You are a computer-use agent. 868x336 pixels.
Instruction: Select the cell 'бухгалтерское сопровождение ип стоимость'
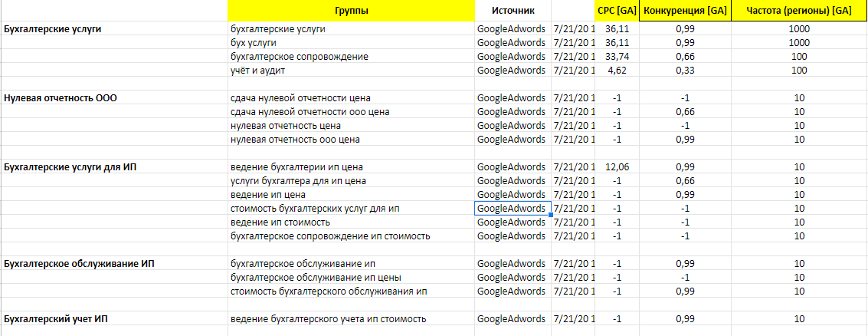pyautogui.click(x=351, y=236)
